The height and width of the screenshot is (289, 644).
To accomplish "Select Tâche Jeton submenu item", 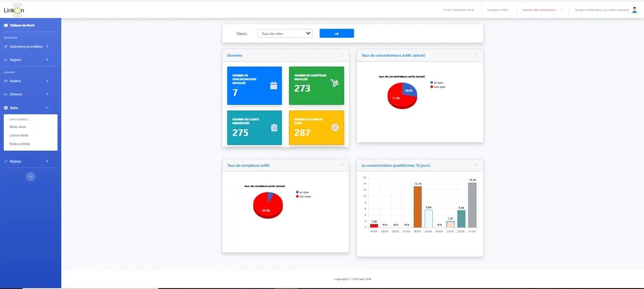I will pyautogui.click(x=18, y=127).
